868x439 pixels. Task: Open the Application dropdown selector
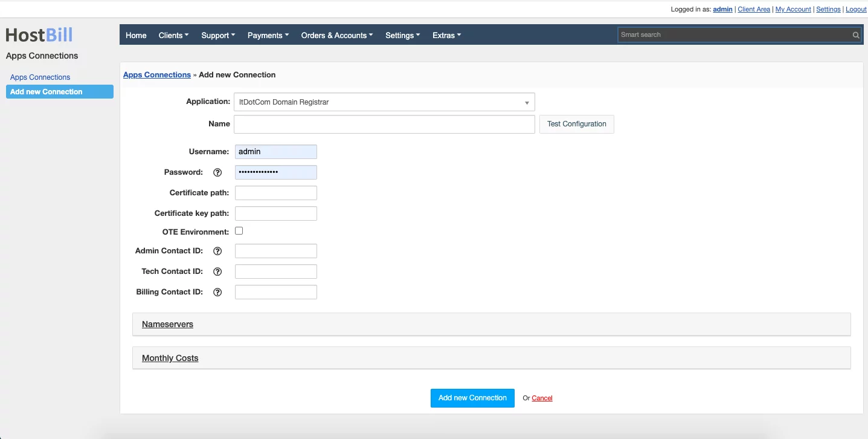coord(384,102)
